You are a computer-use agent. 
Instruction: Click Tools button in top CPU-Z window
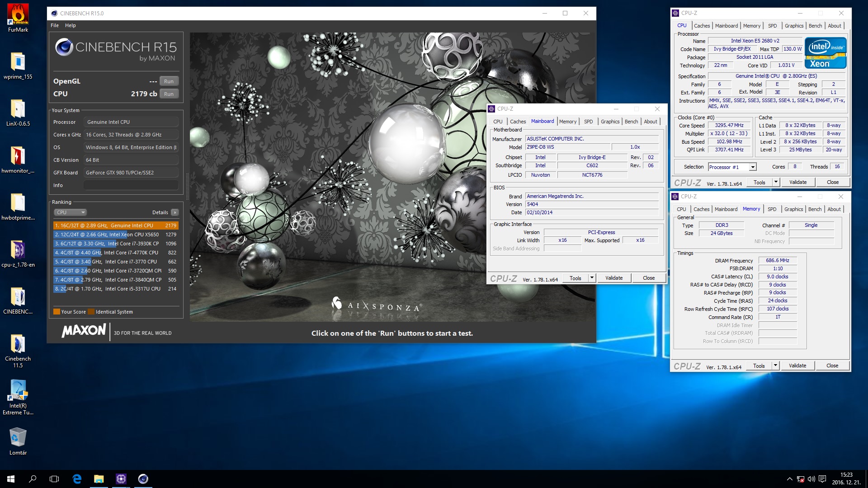[x=759, y=183]
